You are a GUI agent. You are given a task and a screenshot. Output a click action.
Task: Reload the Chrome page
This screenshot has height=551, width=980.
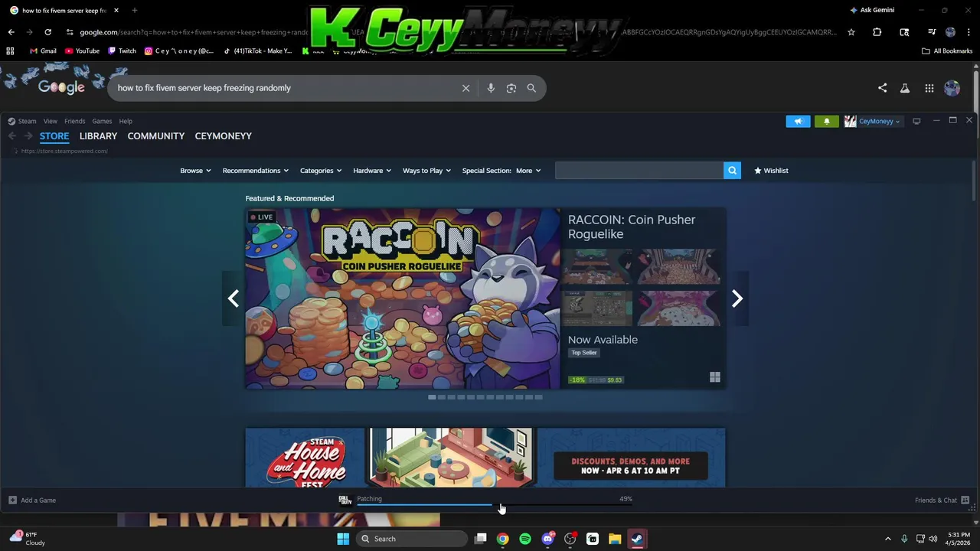(x=47, y=32)
